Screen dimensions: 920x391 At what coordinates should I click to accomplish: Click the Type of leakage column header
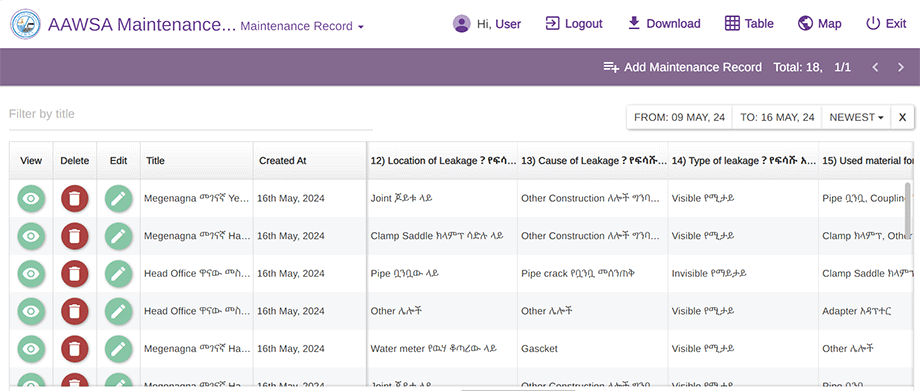click(x=743, y=160)
